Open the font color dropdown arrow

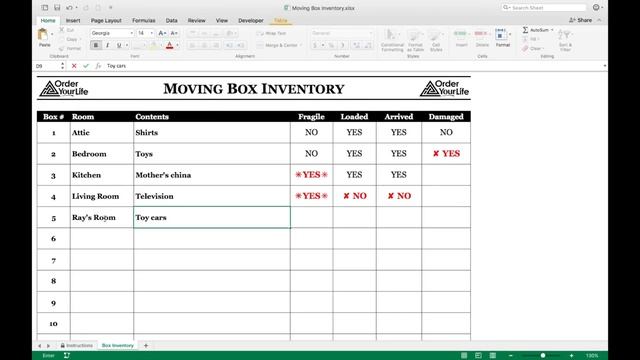(x=177, y=45)
